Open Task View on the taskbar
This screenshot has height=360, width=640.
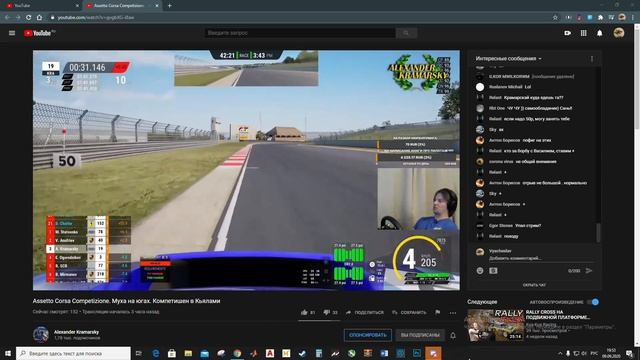[139, 353]
